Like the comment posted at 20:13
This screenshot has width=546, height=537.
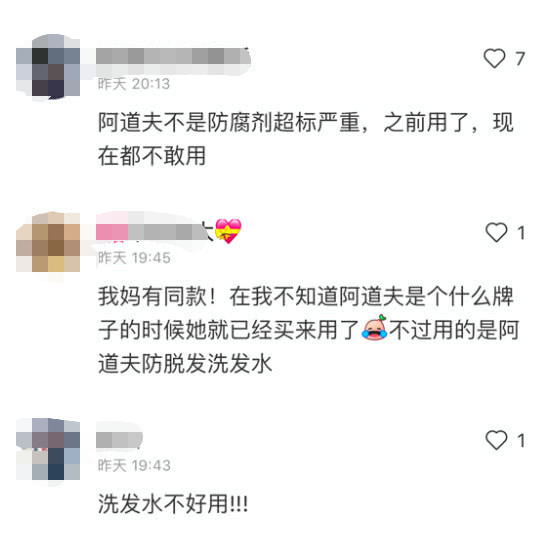coord(494,58)
